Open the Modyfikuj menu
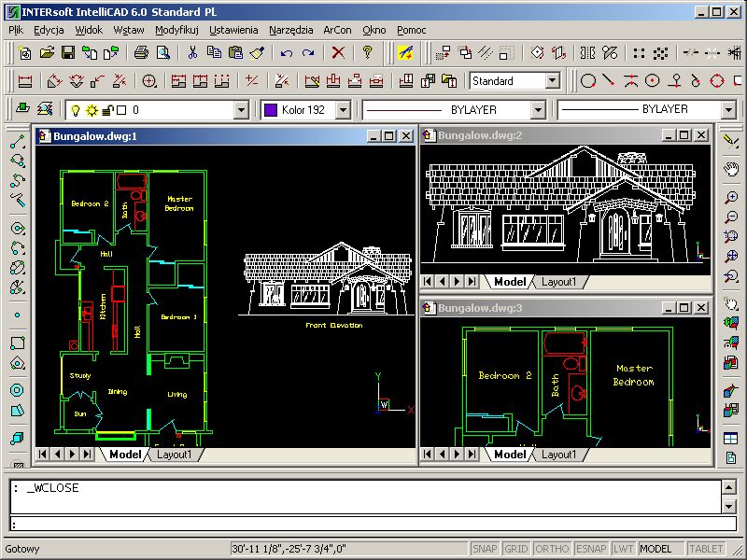Viewport: 747px width, 560px height. click(176, 30)
